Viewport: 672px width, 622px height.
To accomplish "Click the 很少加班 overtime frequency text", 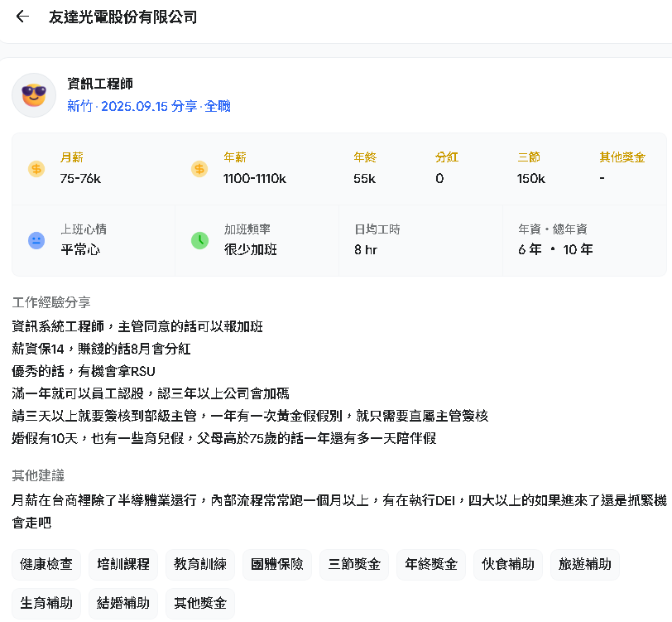I will (251, 249).
